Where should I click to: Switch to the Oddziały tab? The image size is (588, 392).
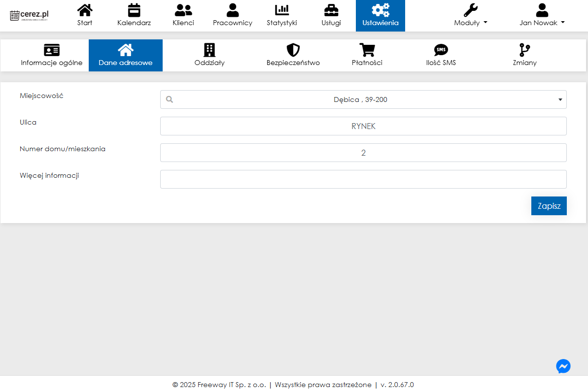(x=209, y=56)
